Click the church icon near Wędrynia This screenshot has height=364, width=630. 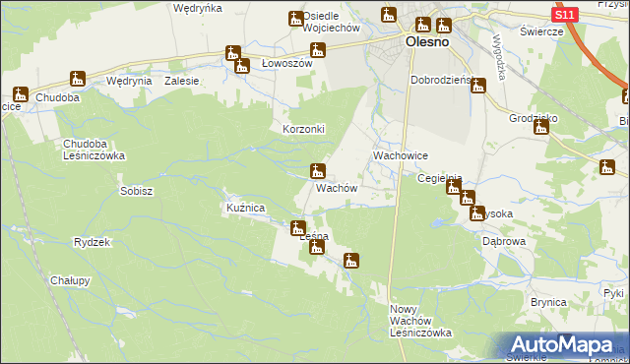[x=78, y=79]
